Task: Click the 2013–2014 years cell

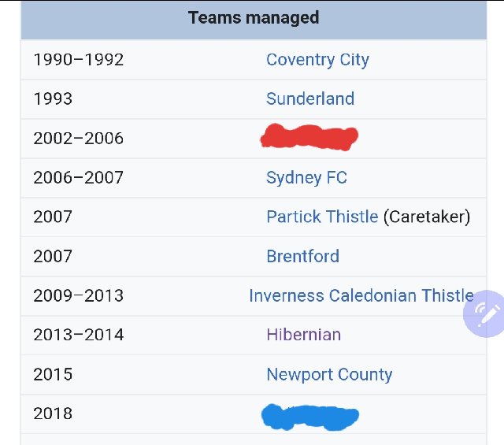Action: [79, 335]
